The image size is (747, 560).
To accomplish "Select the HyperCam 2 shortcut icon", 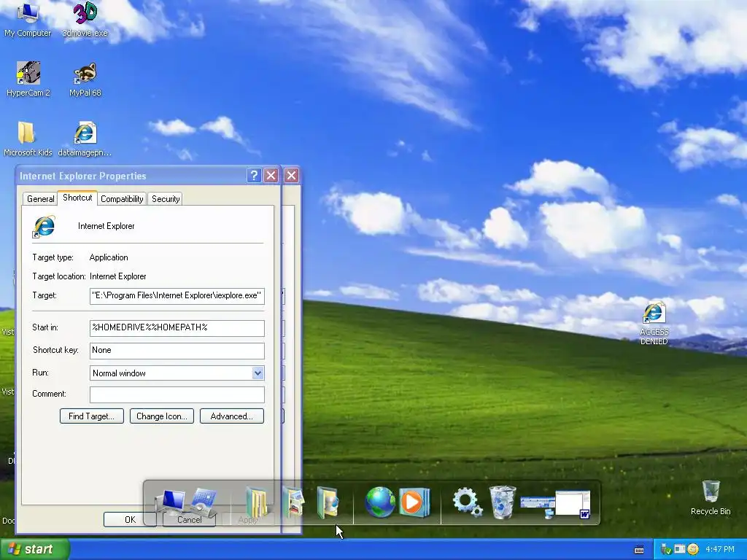I will (28, 79).
